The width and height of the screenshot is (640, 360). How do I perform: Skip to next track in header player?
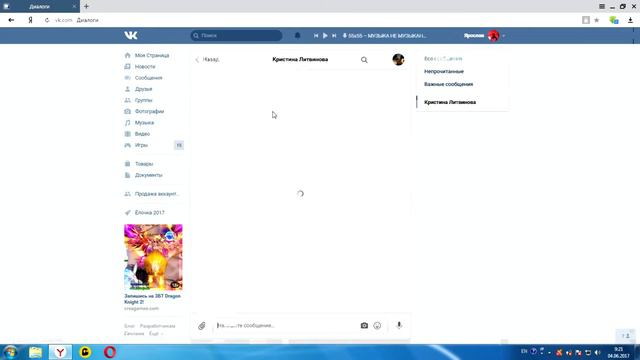pyautogui.click(x=334, y=36)
